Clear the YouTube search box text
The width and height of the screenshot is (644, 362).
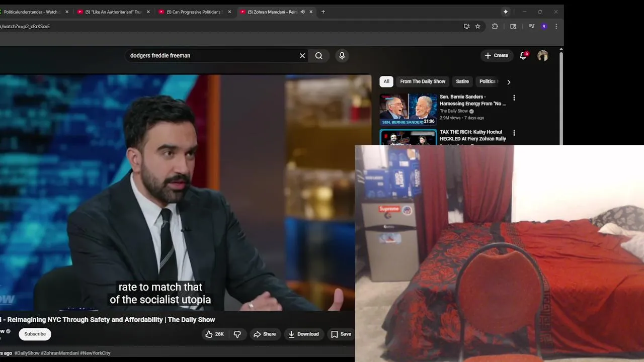pos(302,56)
